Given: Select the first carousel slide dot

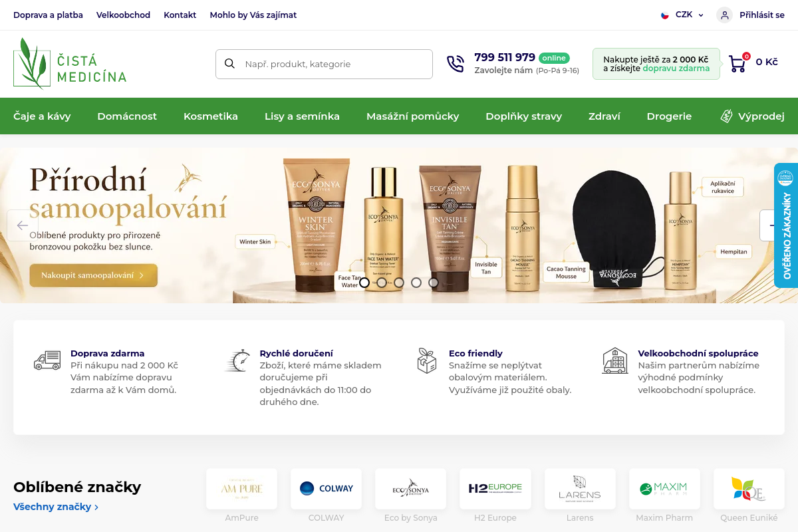Looking at the screenshot, I should click(364, 283).
